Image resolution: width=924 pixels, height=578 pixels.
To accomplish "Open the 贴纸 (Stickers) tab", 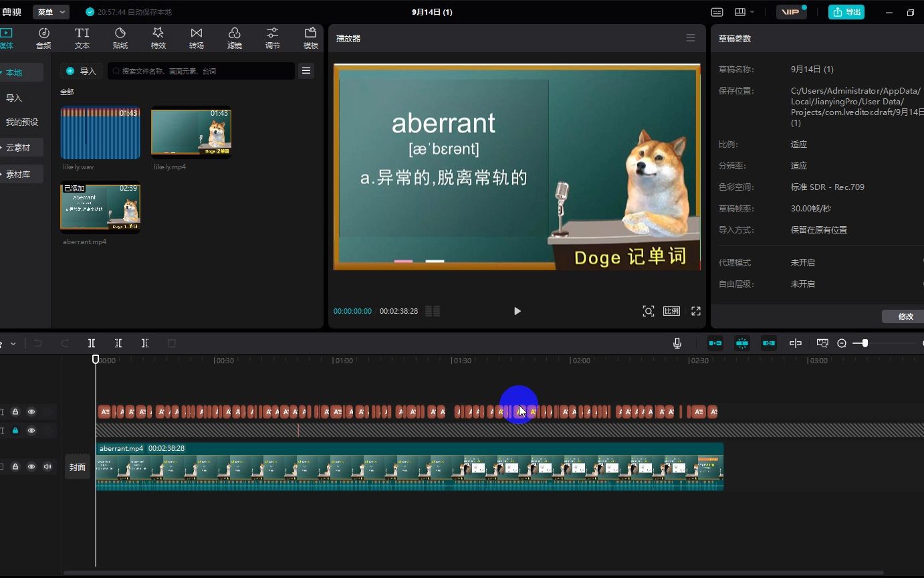I will click(x=120, y=38).
